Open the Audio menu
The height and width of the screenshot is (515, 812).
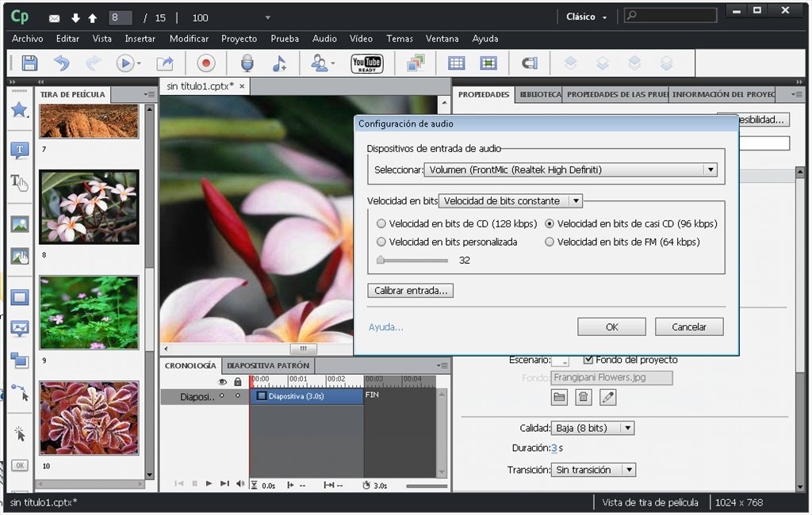click(324, 39)
